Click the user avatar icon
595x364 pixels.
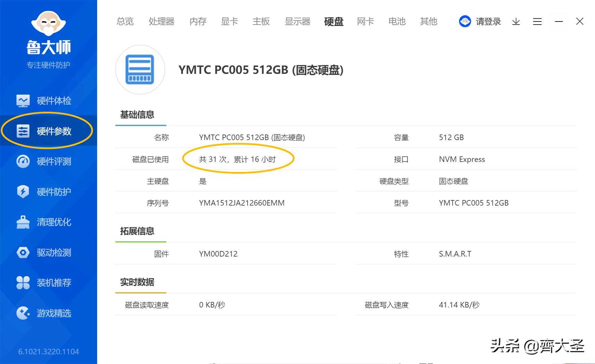(x=465, y=21)
